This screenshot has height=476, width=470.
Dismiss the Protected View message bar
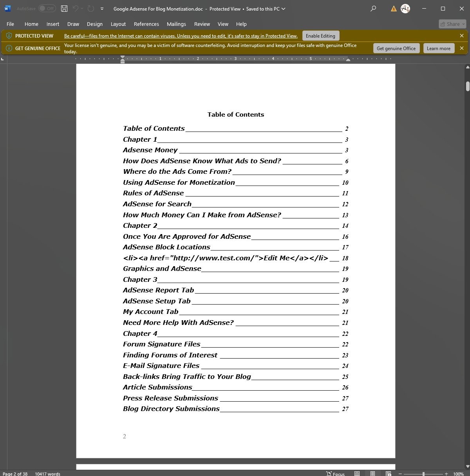[x=462, y=36]
